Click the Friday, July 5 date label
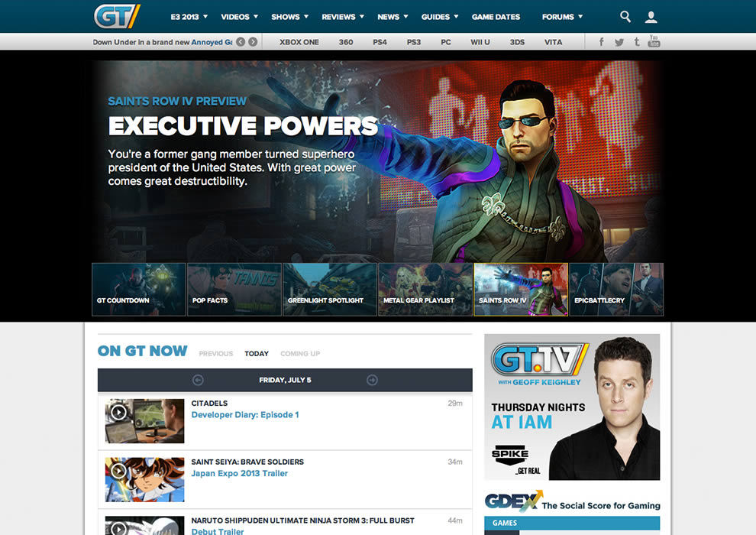 pyautogui.click(x=285, y=380)
